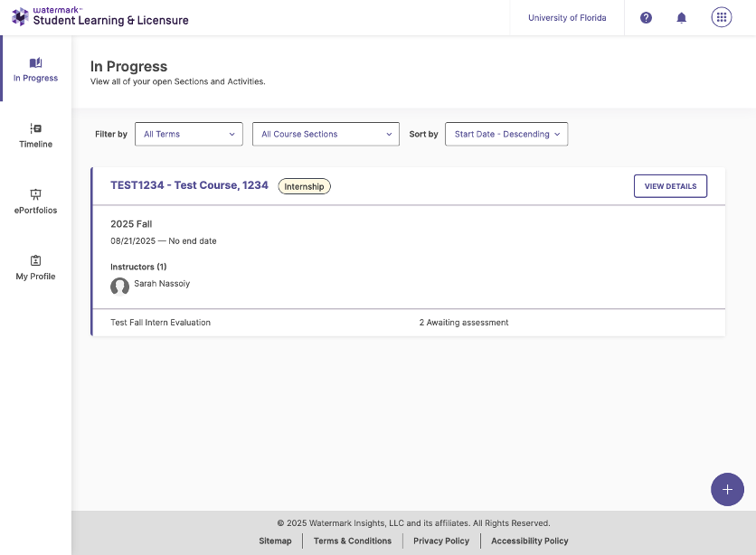Click the floating plus add button
This screenshot has width=756, height=555.
[x=727, y=490]
